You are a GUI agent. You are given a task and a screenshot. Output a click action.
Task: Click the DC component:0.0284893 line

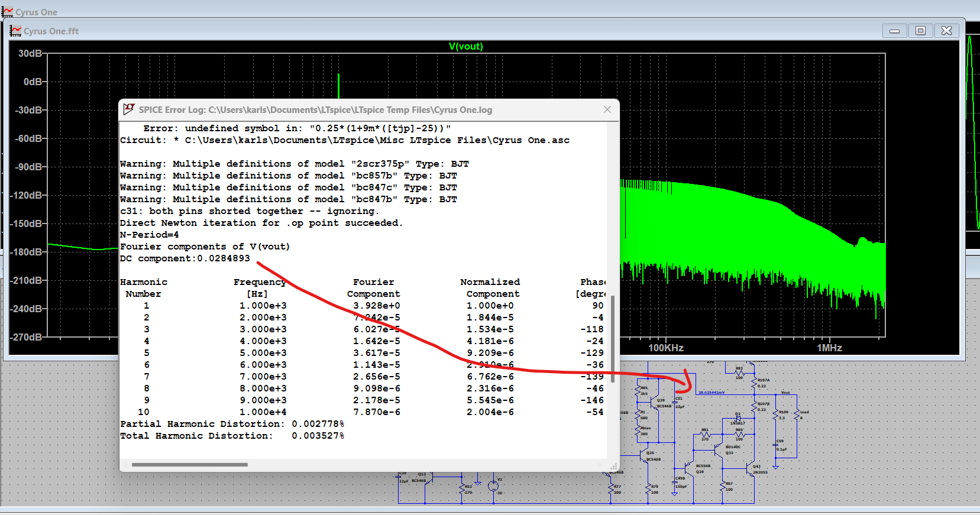point(185,258)
